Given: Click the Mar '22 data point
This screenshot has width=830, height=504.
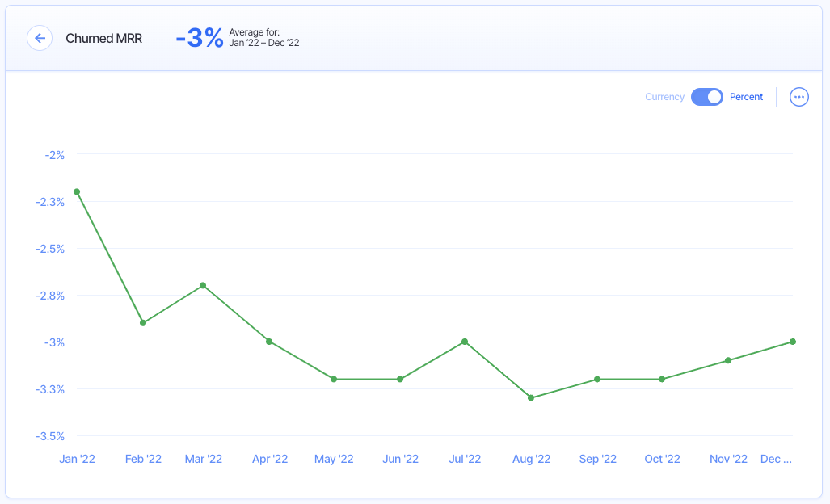Looking at the screenshot, I should click(x=203, y=285).
